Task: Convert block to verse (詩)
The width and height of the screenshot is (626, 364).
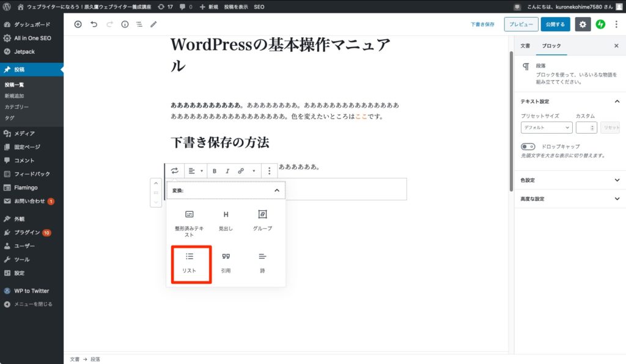Action: point(262,263)
